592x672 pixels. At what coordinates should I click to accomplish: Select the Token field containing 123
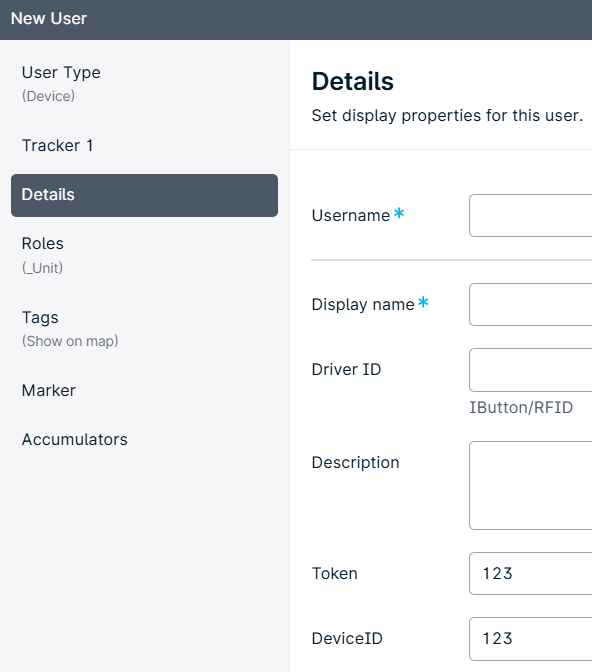click(x=531, y=573)
